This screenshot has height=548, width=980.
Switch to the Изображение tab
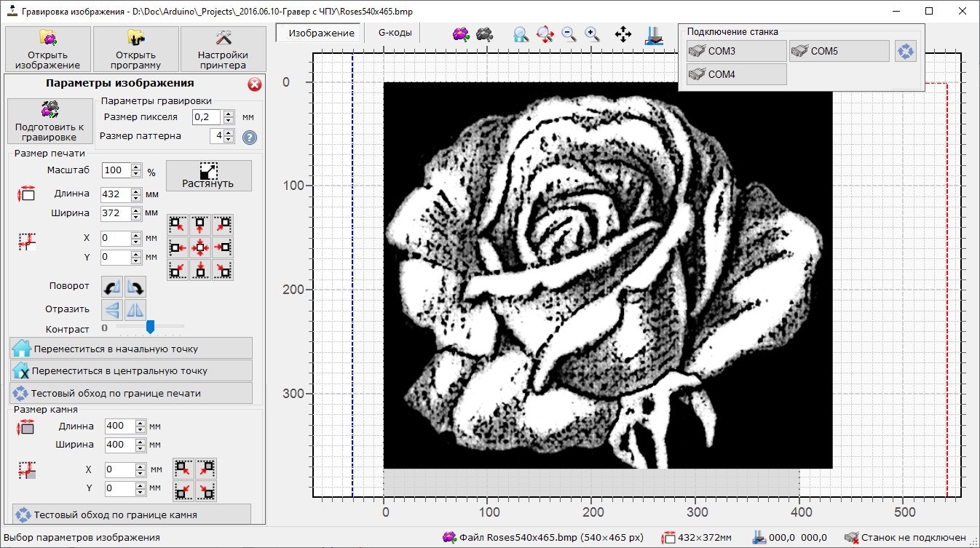[x=318, y=33]
